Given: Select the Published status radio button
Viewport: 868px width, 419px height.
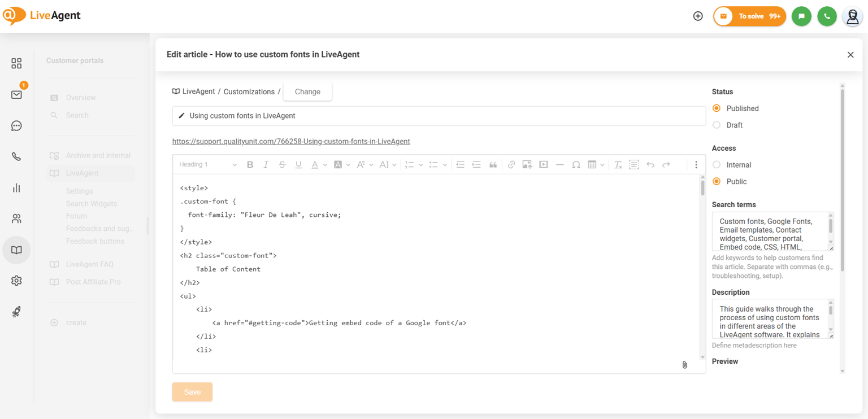Looking at the screenshot, I should (x=717, y=108).
